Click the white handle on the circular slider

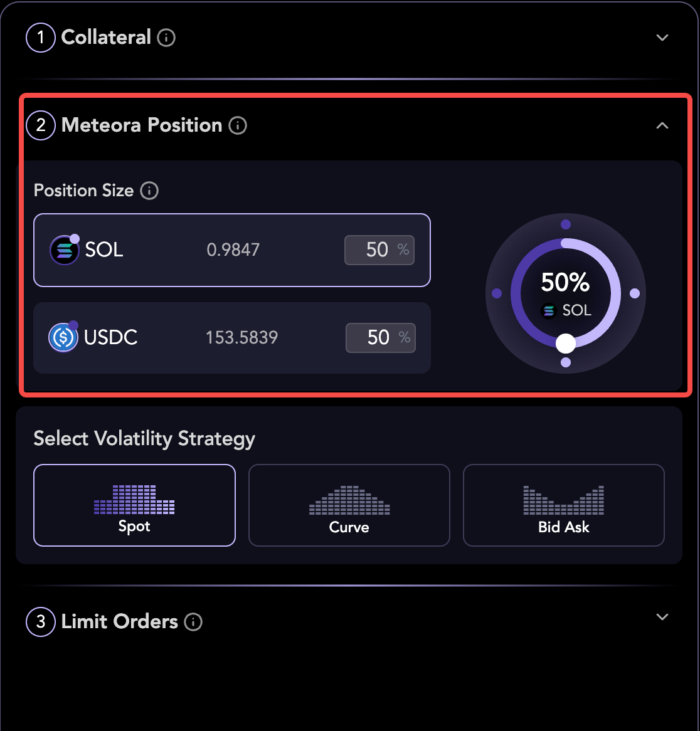[x=566, y=343]
